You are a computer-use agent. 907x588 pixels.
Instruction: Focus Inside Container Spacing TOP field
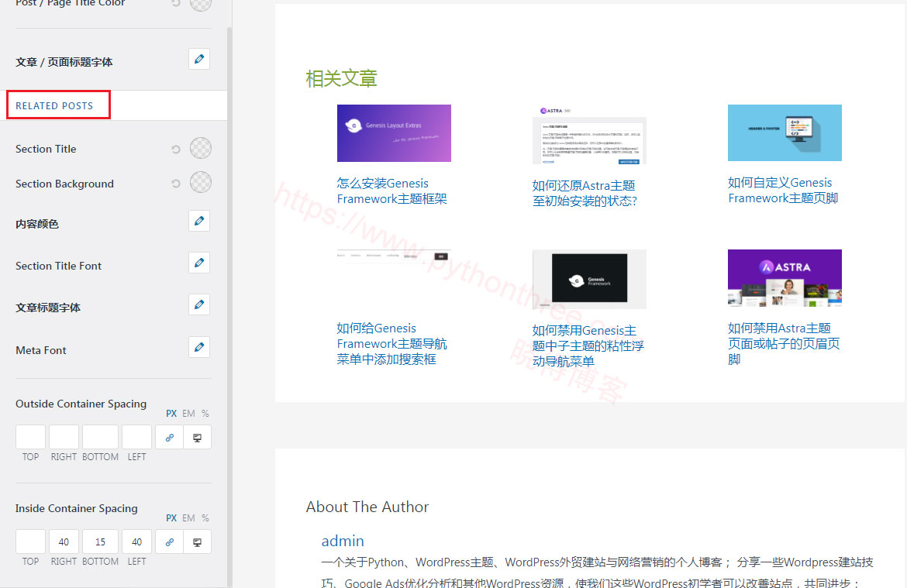tap(31, 542)
